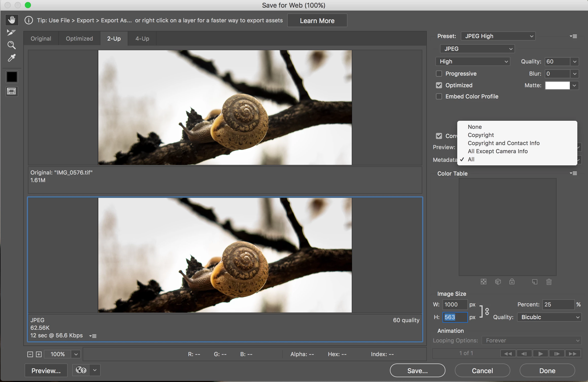The image size is (588, 382).
Task: Click the white Matte color swatch
Action: point(557,85)
